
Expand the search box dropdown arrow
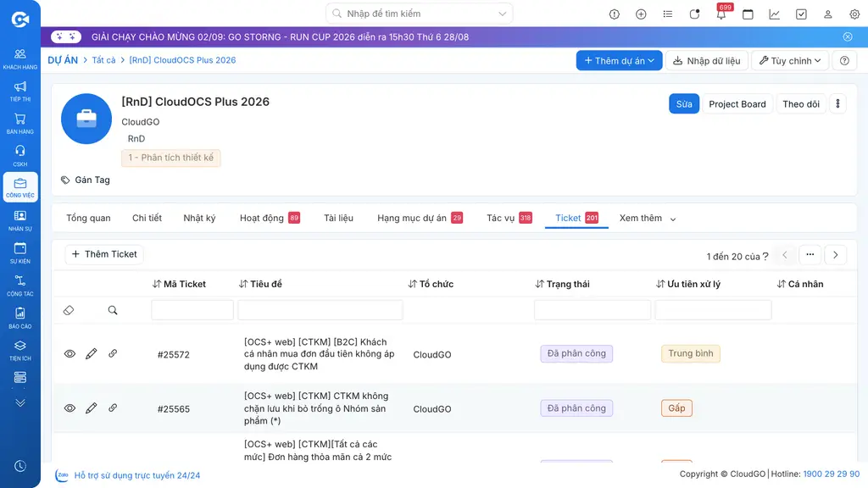click(x=502, y=14)
